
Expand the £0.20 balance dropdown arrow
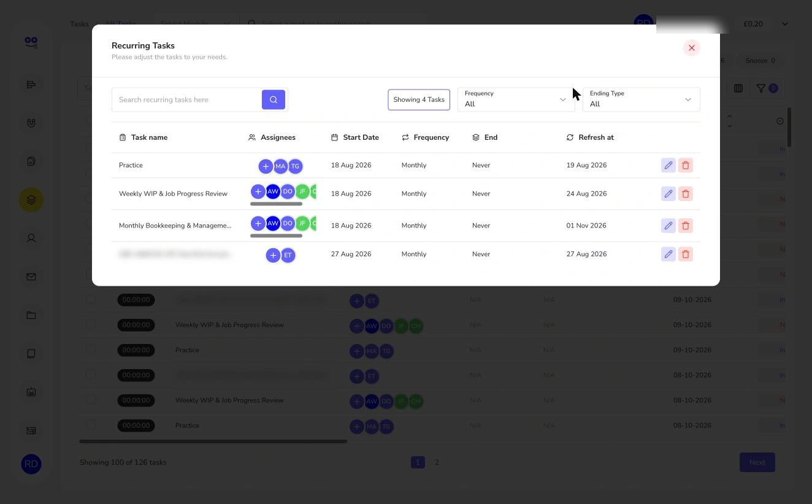[785, 24]
